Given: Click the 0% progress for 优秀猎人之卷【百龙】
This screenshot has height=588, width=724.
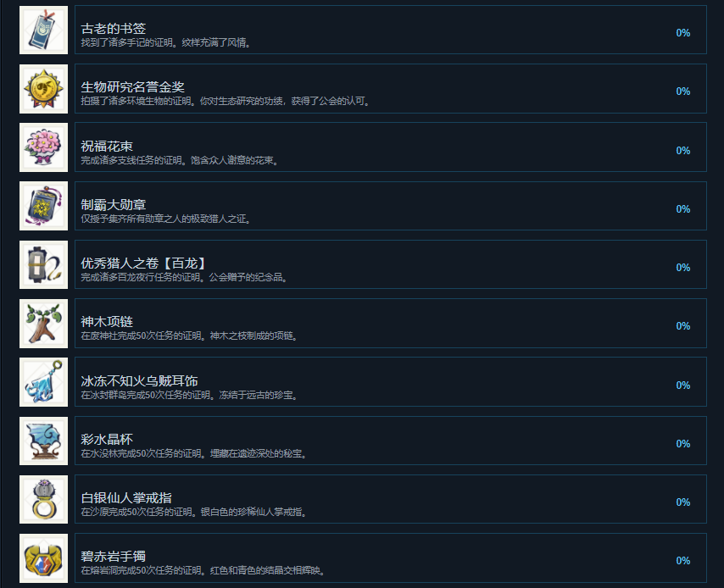Looking at the screenshot, I should tap(683, 268).
